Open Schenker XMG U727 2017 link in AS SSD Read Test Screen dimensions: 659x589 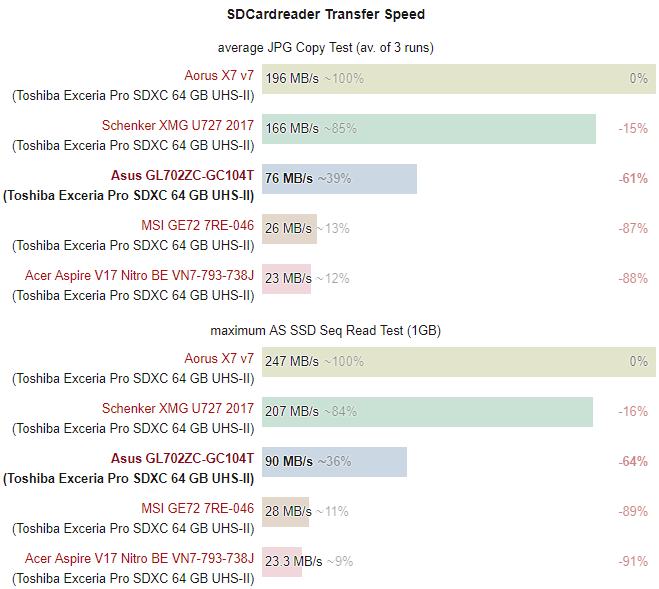178,408
